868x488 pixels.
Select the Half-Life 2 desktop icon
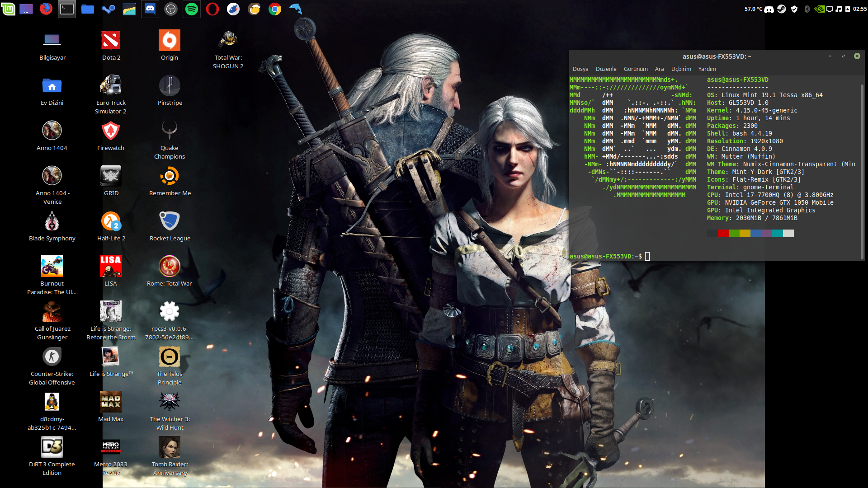tap(111, 226)
